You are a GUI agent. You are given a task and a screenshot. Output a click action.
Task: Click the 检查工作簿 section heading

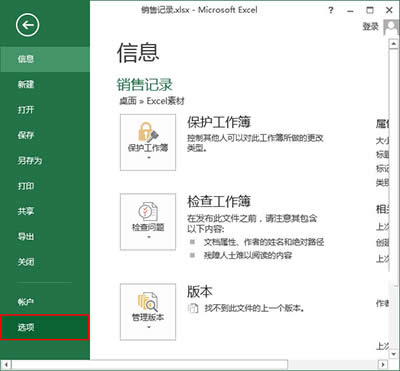(x=219, y=201)
